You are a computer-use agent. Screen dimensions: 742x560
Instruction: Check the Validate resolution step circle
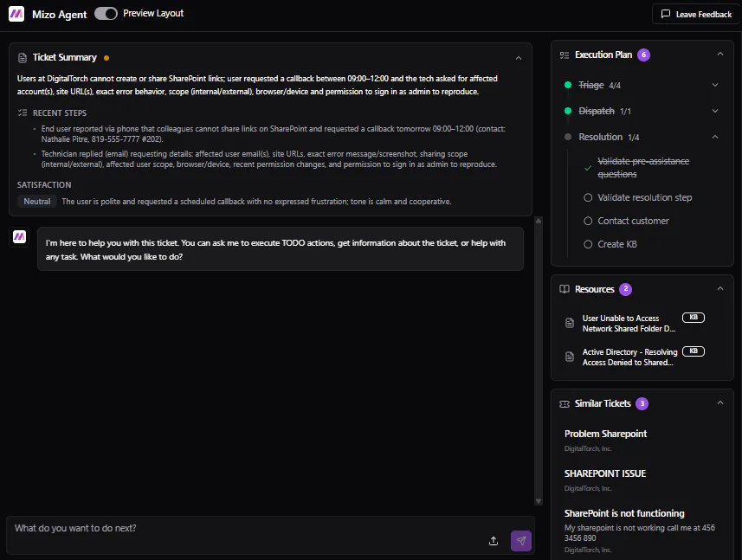[588, 197]
